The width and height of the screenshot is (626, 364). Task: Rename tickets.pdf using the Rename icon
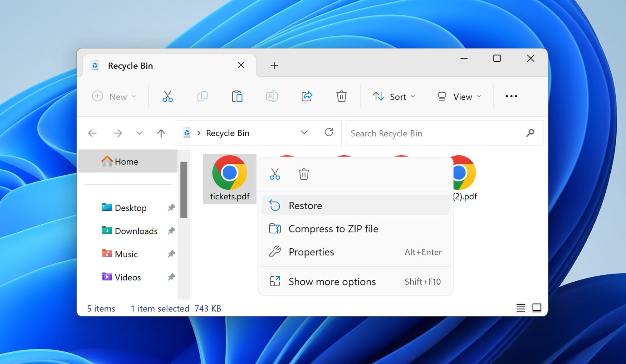click(x=272, y=96)
